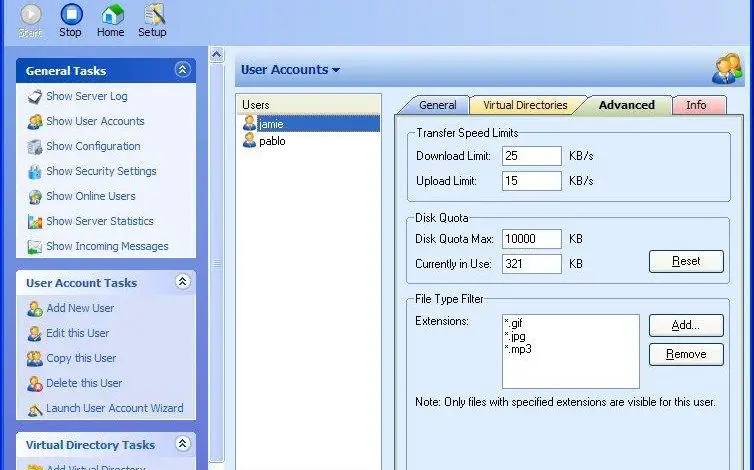Click the Remove extension button

tap(686, 355)
